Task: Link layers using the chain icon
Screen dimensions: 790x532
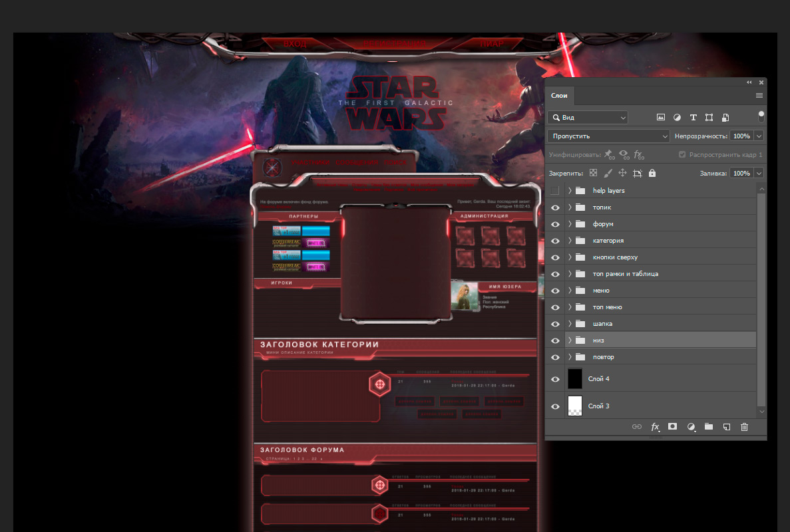Action: [637, 427]
